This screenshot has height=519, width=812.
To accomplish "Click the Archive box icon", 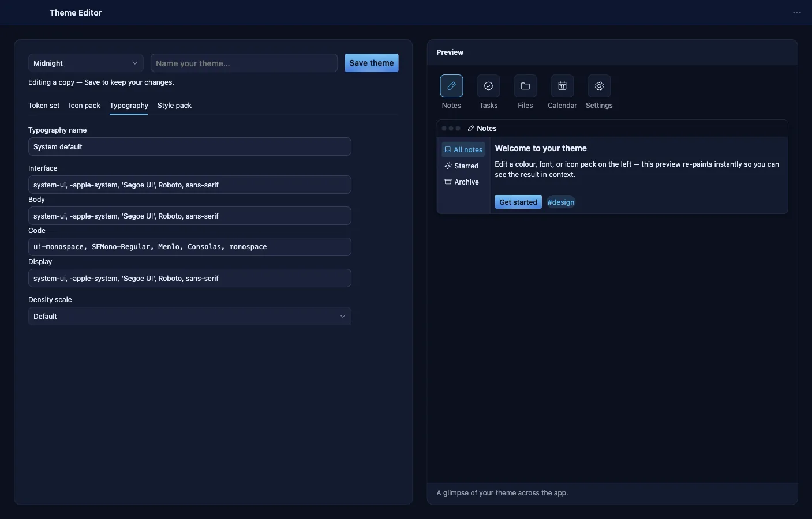I will [x=448, y=182].
